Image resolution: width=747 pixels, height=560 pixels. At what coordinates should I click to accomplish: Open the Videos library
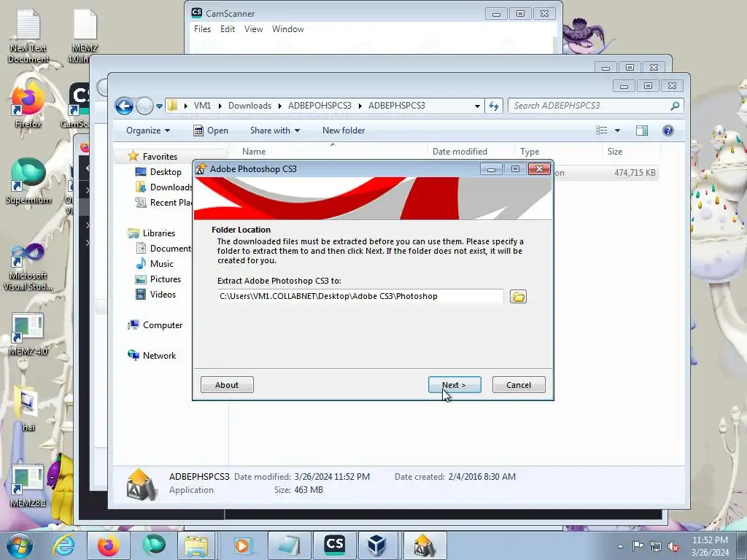click(x=163, y=295)
